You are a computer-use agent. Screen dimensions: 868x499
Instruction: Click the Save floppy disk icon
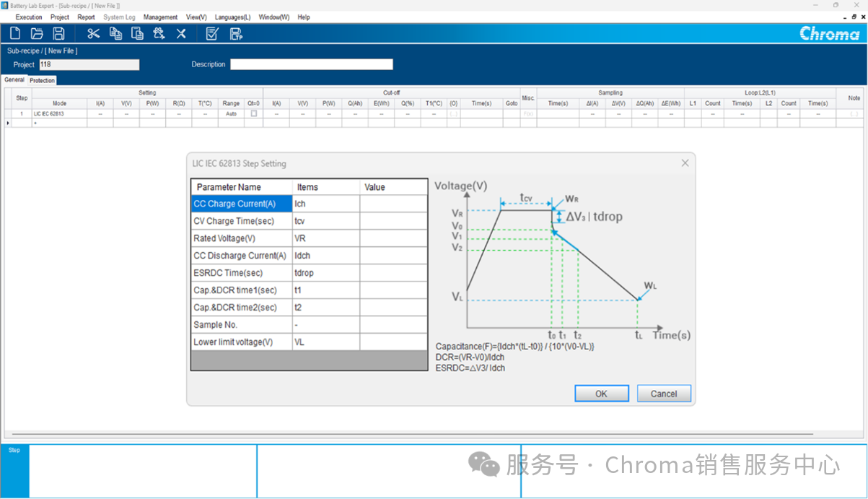[x=59, y=33]
